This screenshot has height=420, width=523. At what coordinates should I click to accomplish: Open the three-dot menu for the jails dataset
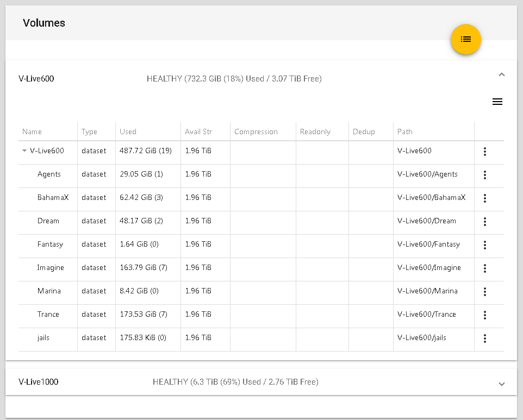pyautogui.click(x=485, y=338)
